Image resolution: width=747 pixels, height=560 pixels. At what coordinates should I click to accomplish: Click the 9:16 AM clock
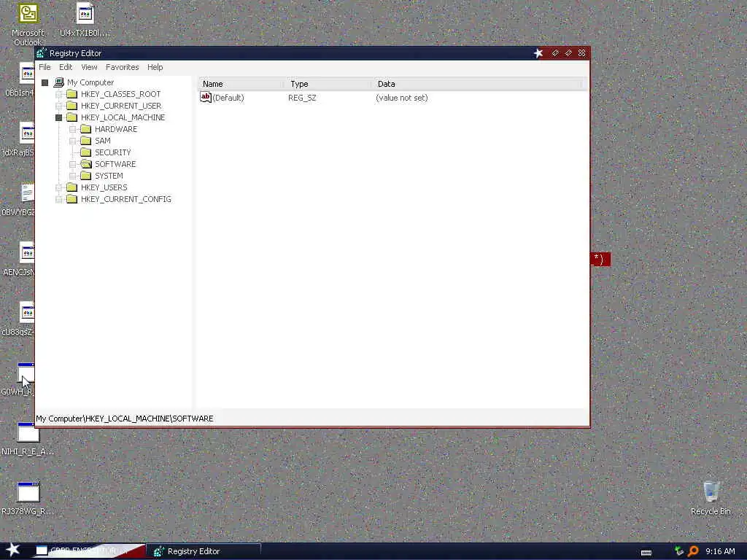(x=720, y=551)
